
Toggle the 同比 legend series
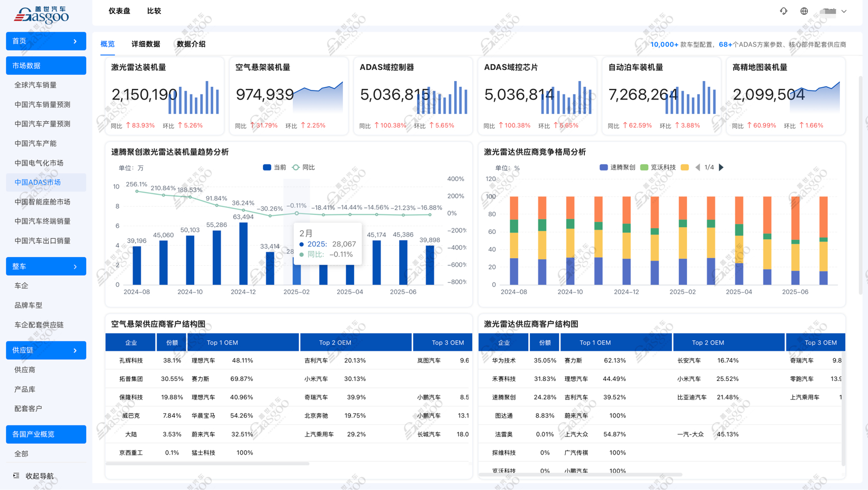click(x=304, y=167)
